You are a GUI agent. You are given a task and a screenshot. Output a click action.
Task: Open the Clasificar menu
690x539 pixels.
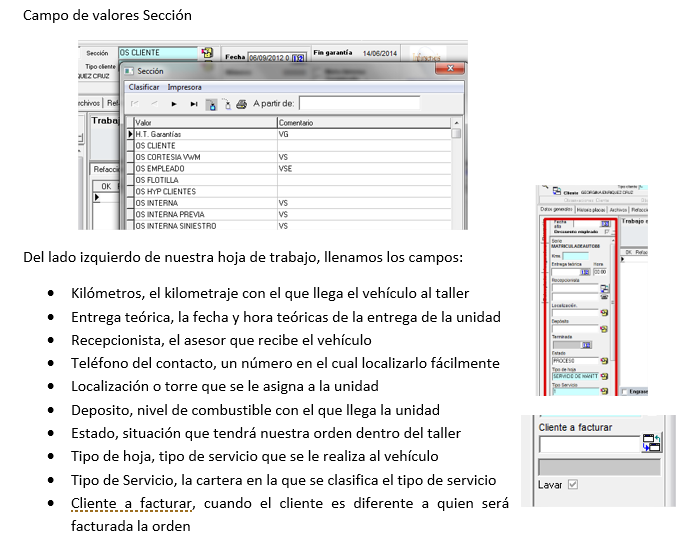tap(144, 87)
